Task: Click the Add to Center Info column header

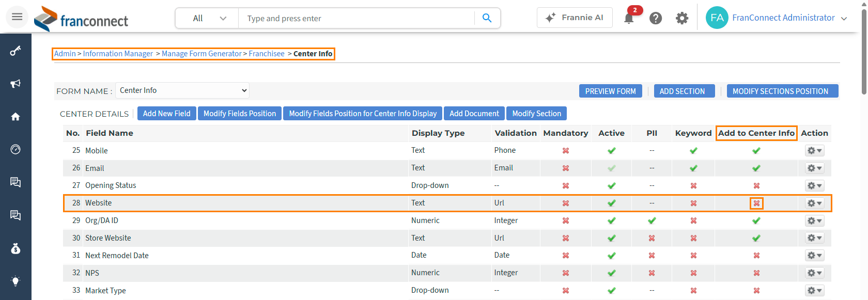Action: (x=756, y=133)
